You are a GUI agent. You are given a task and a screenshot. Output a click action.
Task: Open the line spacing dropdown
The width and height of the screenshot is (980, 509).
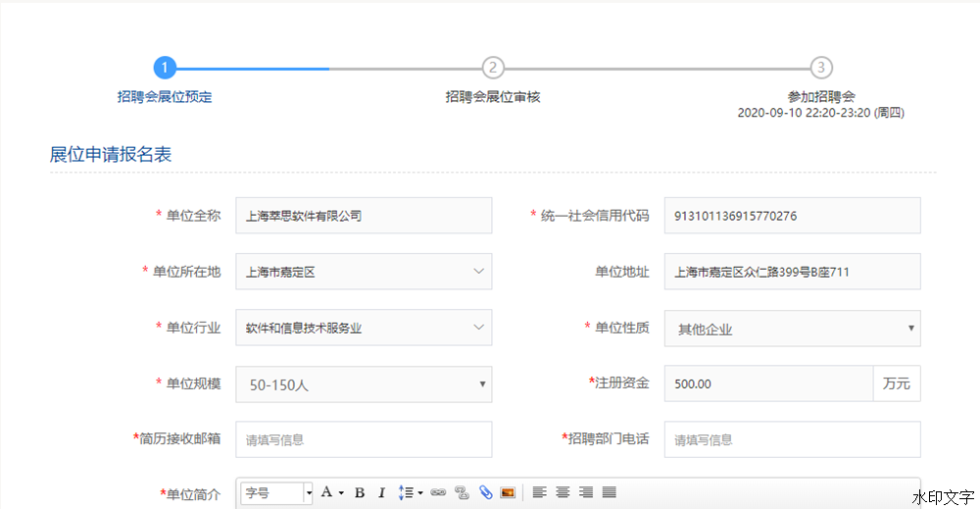(x=411, y=492)
